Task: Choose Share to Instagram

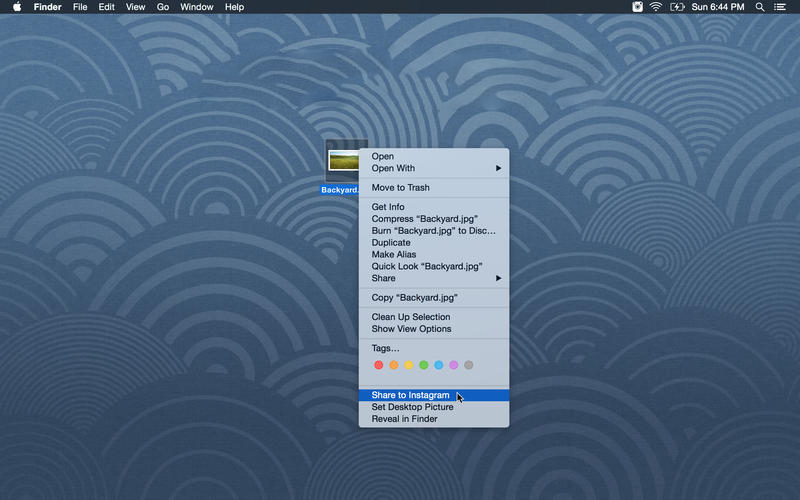Action: [x=410, y=395]
